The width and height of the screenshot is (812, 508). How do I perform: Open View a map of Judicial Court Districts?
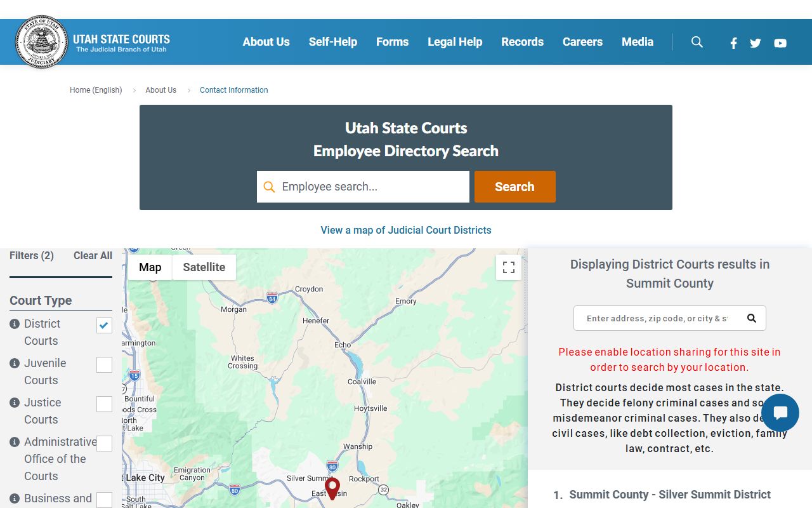tap(406, 230)
